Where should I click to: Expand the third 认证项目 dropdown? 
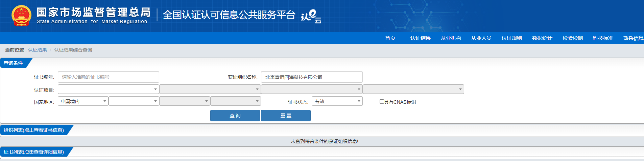coord(312,89)
